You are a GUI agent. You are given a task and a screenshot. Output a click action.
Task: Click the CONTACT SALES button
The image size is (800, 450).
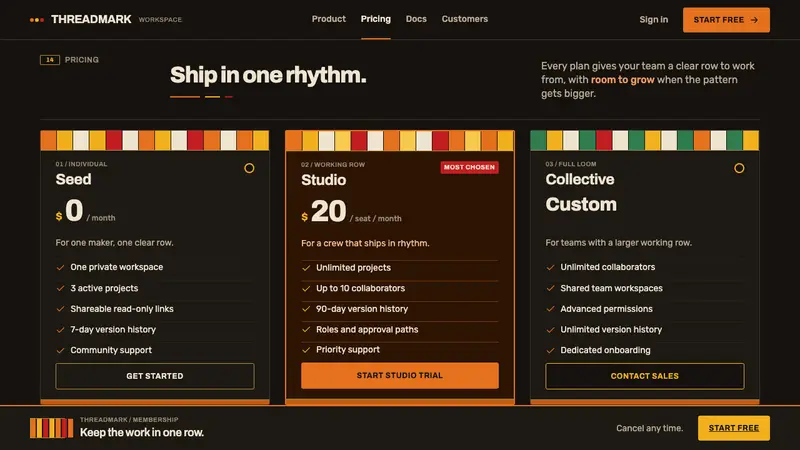click(644, 376)
